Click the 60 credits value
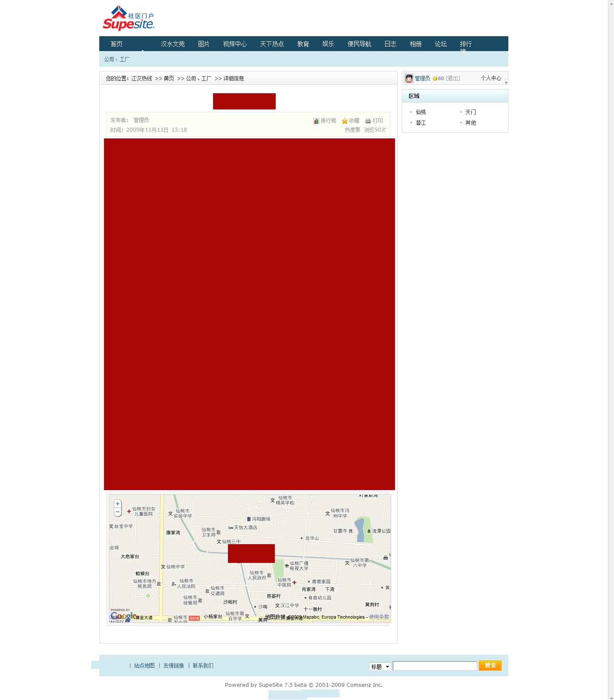 [441, 79]
